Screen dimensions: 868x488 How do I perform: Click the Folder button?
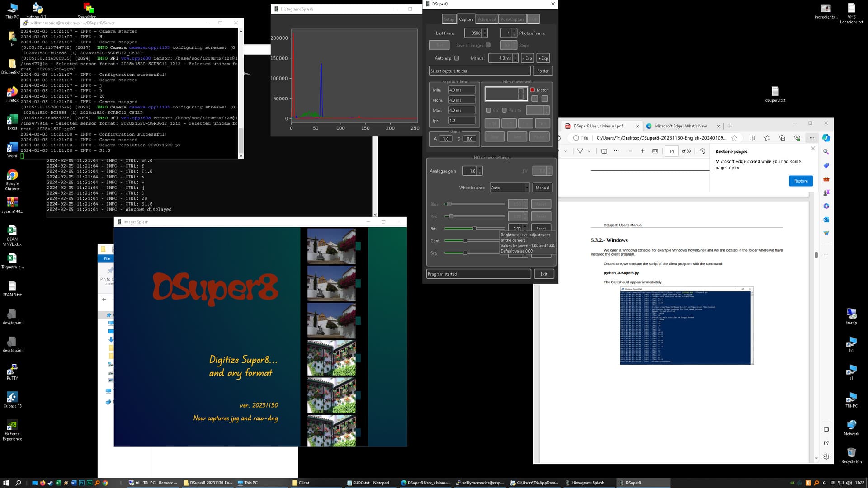click(543, 71)
